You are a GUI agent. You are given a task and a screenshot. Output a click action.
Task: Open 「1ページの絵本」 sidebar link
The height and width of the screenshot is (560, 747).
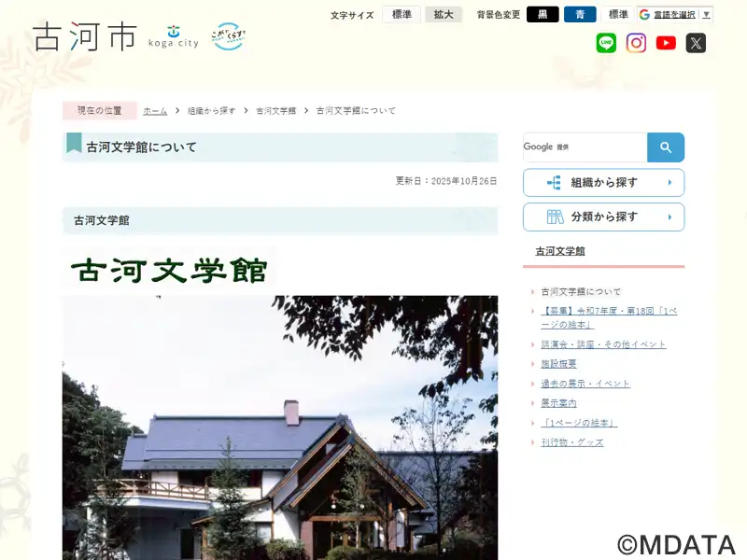579,423
